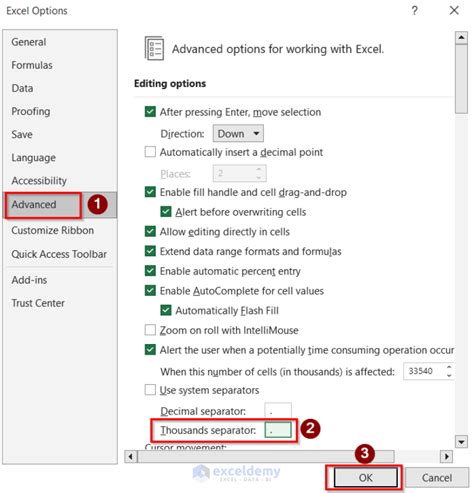
Task: Toggle Extend data range formats and formulas
Action: click(150, 251)
